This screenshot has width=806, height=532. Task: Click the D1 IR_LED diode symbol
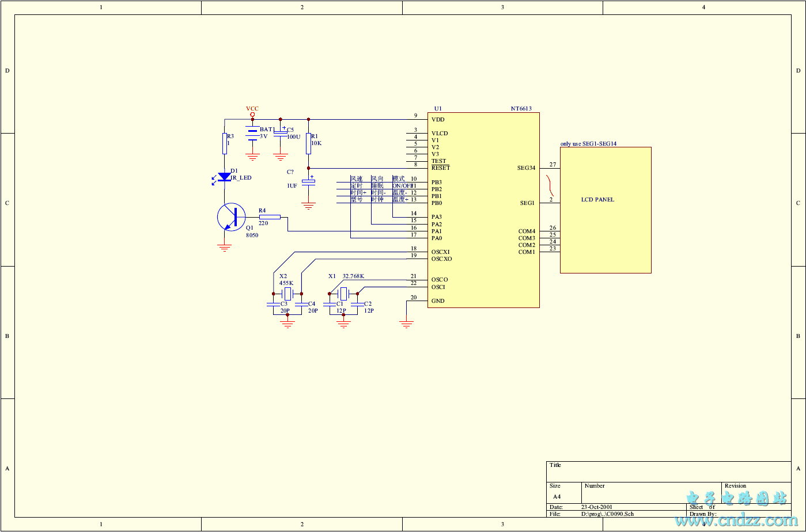tap(225, 177)
